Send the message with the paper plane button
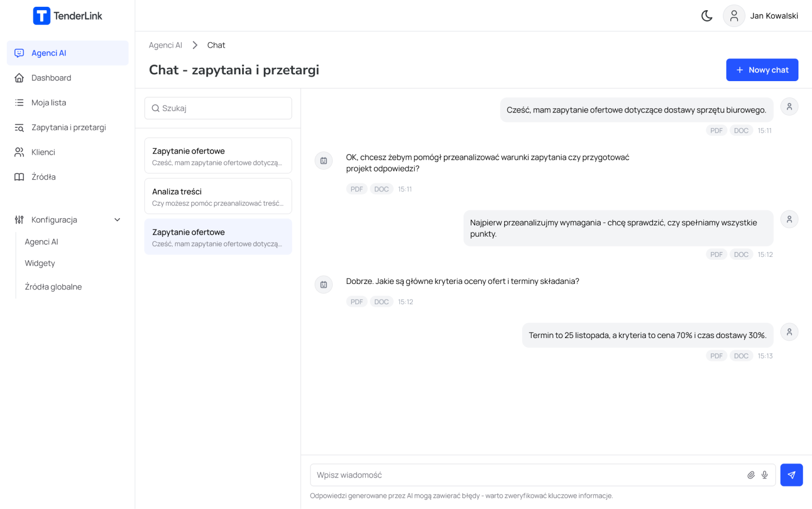Viewport: 812px width, 509px height. click(791, 475)
